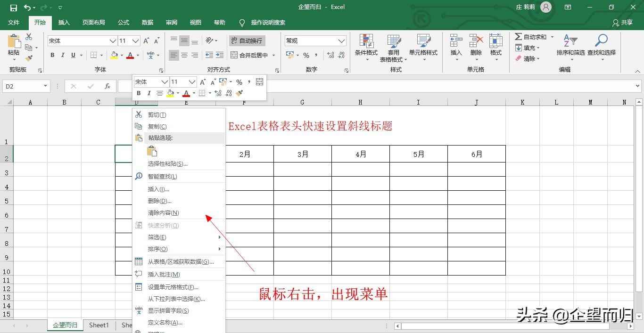Switch to the 插入 ribbon tab
Screen dimensions: 644x333
pos(64,22)
